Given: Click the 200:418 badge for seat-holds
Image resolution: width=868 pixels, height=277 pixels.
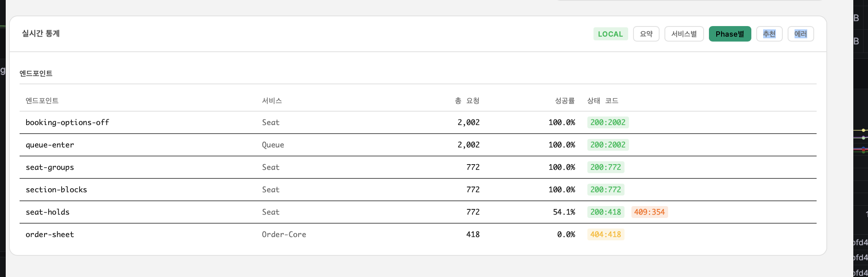Looking at the screenshot, I should [x=605, y=212].
